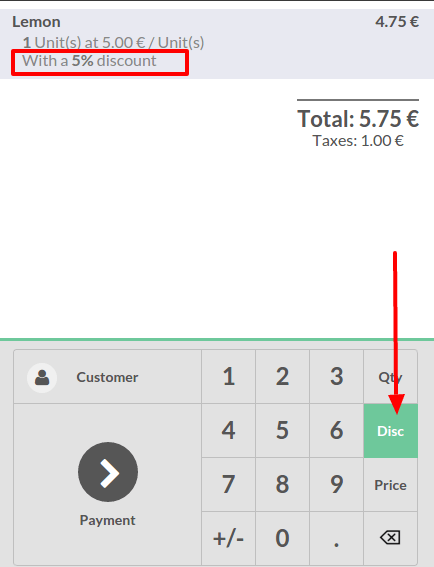Tap number 3 on numpad
The height and width of the screenshot is (567, 434).
point(336,377)
